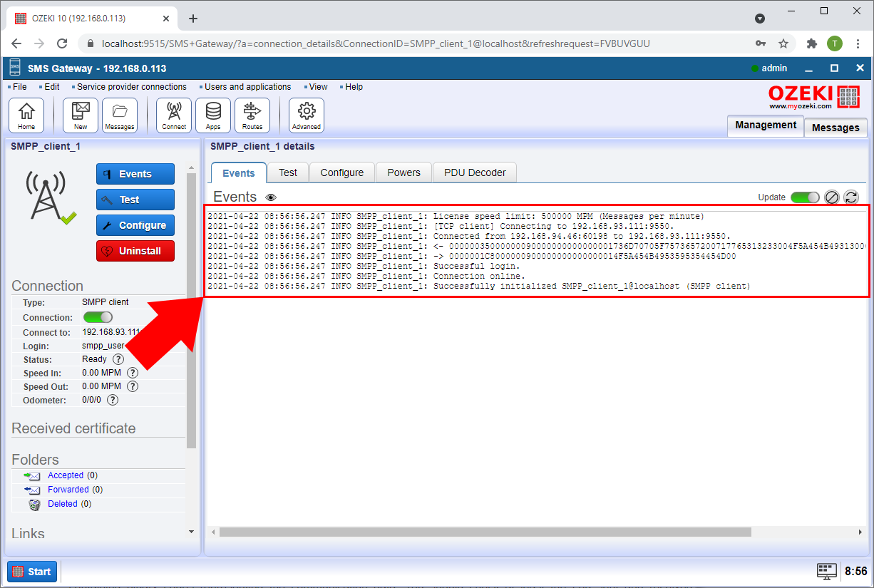This screenshot has width=874, height=588.
Task: Reload the page in Chrome
Action: (x=62, y=43)
